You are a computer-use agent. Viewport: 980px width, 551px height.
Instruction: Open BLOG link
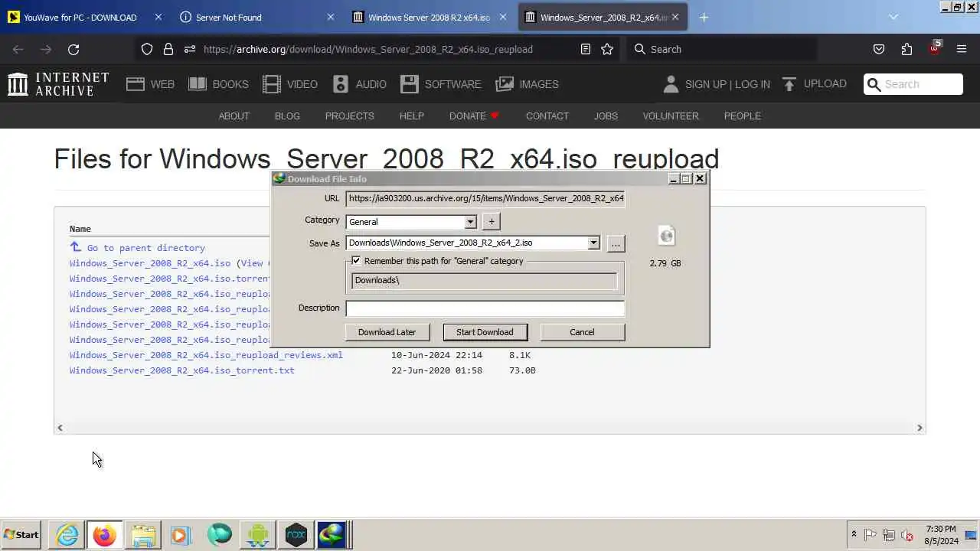click(x=287, y=116)
